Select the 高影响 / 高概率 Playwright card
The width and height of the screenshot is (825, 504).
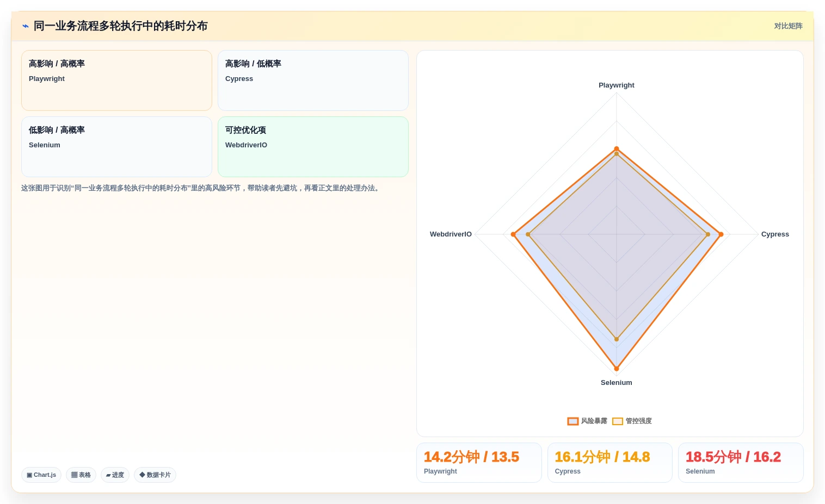click(x=116, y=80)
